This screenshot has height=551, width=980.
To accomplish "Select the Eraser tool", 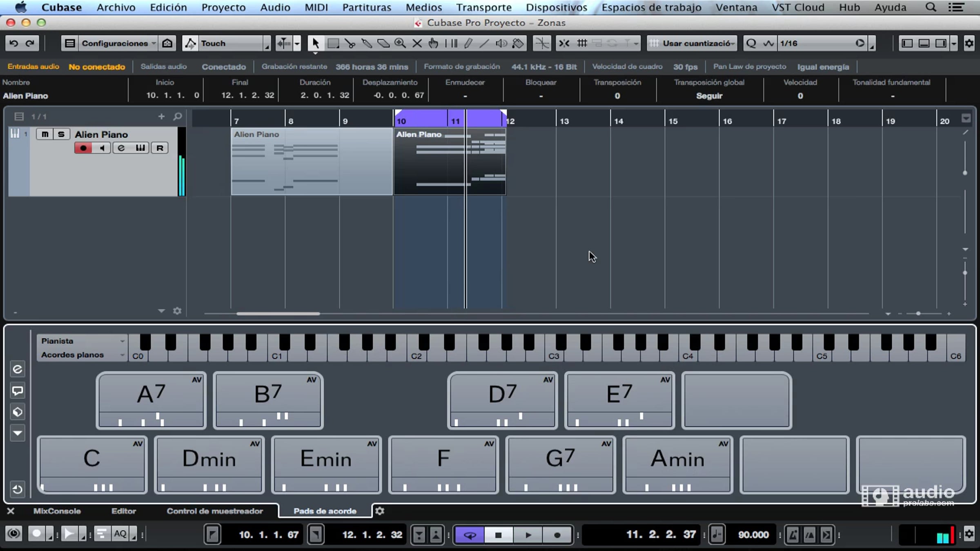I will point(383,43).
